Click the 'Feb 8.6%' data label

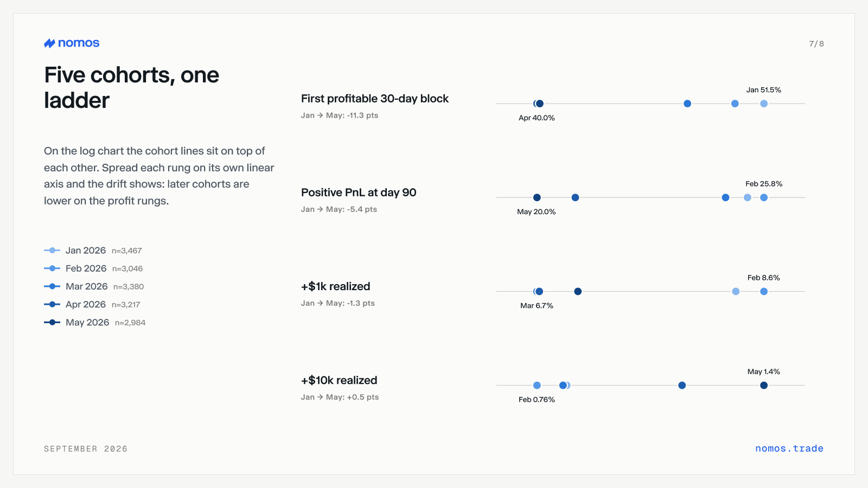point(764,278)
